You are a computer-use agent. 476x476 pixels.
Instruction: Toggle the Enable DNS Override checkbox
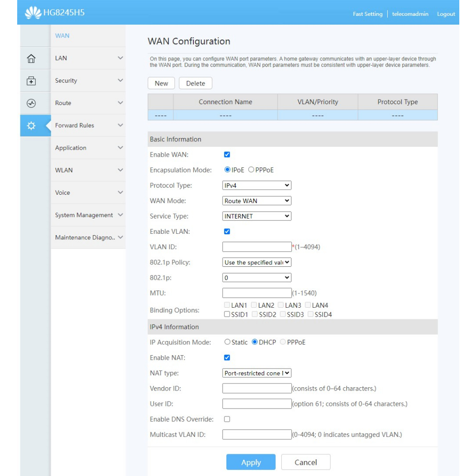[x=227, y=419]
